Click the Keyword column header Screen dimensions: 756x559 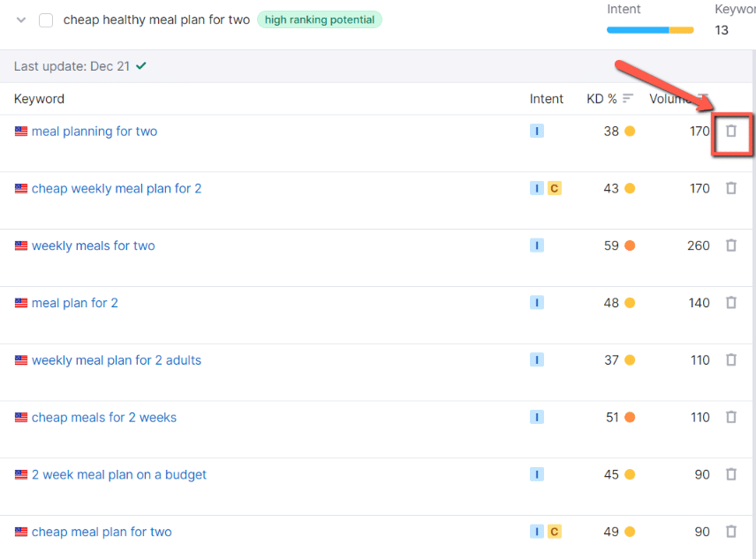[39, 99]
